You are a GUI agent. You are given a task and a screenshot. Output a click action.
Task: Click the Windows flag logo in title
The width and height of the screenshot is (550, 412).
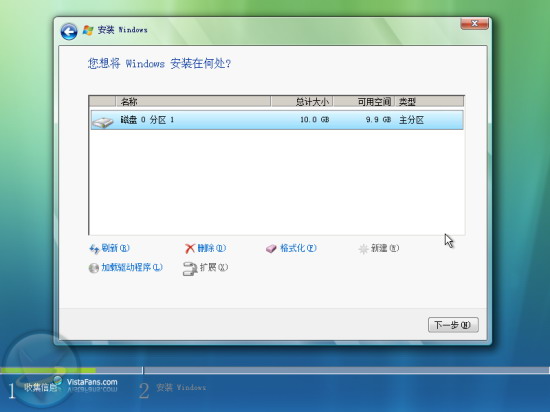click(88, 30)
